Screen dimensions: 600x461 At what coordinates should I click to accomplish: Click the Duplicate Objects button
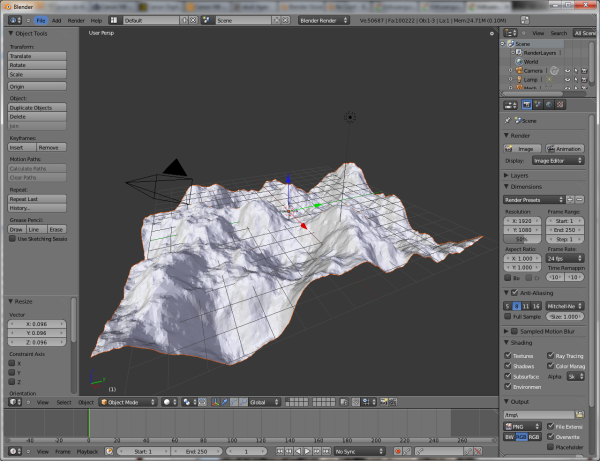click(x=37, y=107)
